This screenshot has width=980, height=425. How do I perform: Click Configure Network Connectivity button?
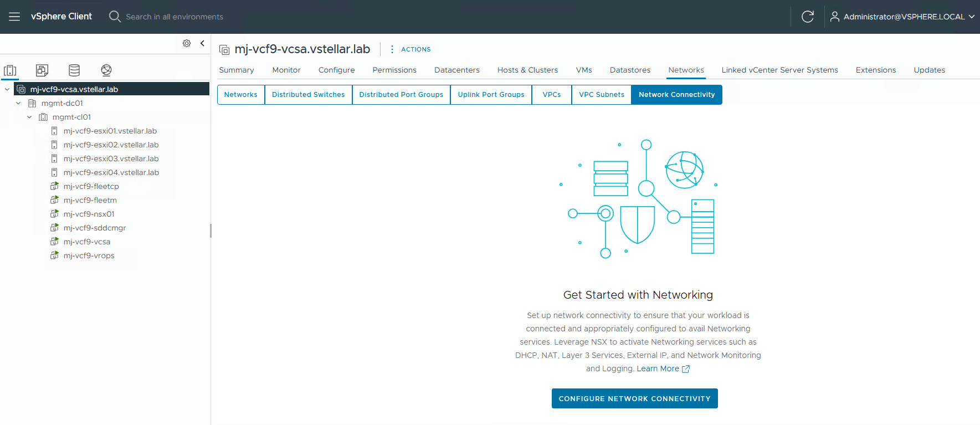[x=635, y=398]
